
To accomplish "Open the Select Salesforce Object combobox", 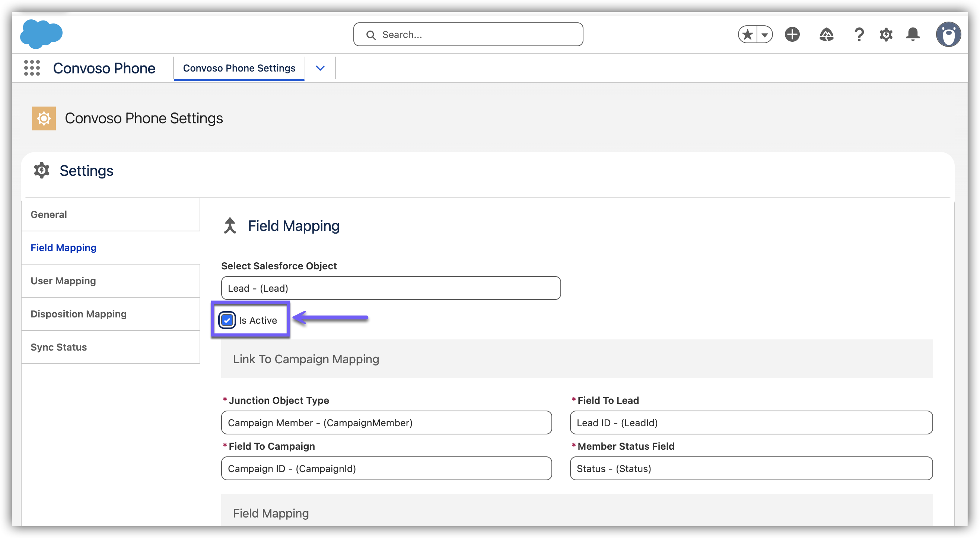I will 391,288.
